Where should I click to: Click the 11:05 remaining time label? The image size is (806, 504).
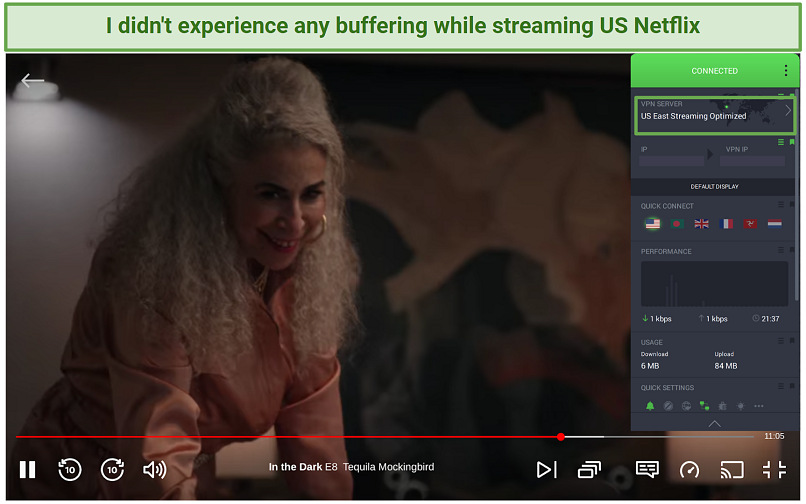pos(774,436)
